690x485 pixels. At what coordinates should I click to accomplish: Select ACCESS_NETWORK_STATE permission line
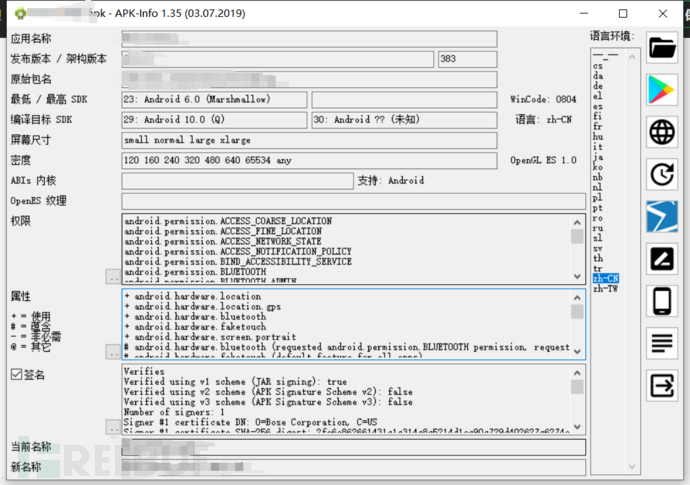(223, 241)
